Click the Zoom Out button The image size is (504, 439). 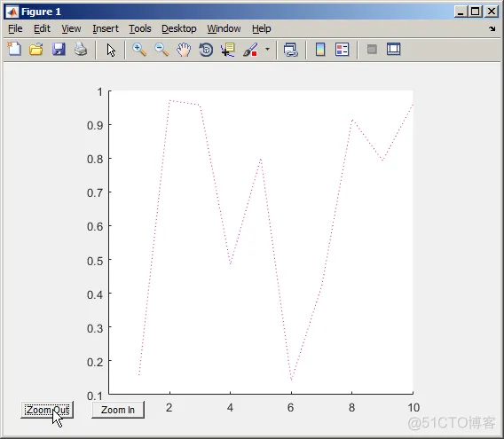click(47, 410)
